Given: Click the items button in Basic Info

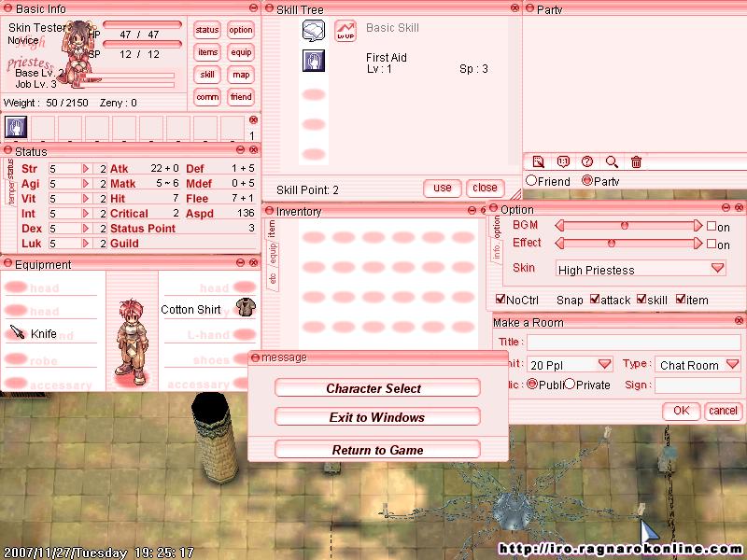Looking at the screenshot, I should click(207, 52).
